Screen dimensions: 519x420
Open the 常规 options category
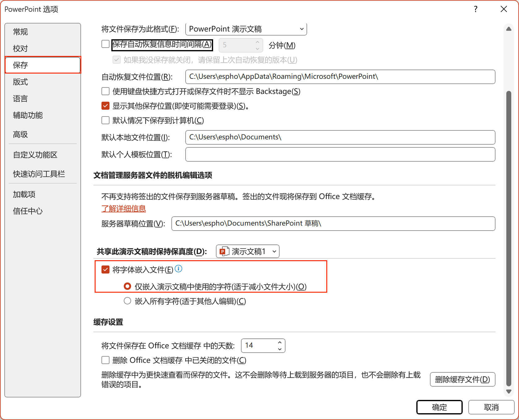point(43,32)
